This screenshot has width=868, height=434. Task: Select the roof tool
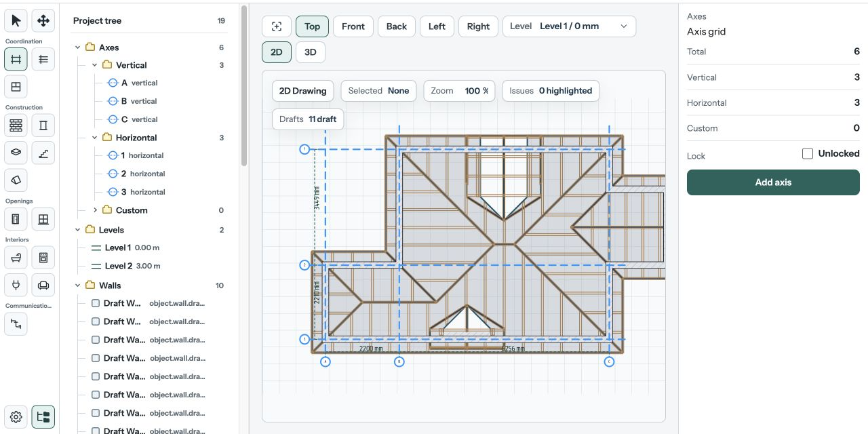coord(16,180)
